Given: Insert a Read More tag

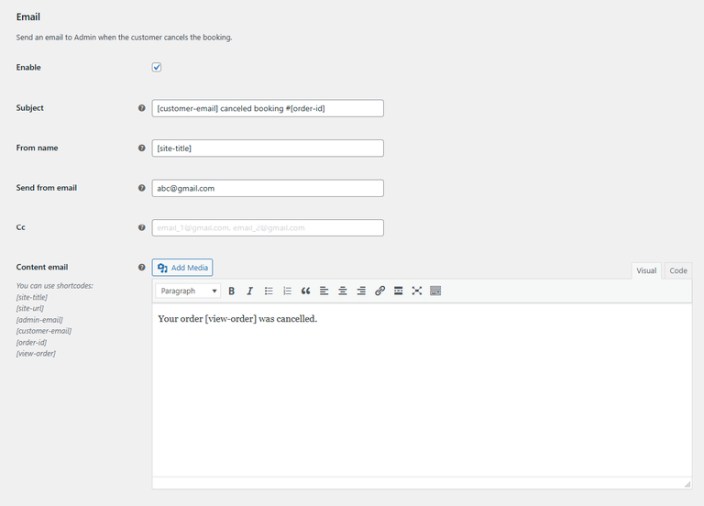Looking at the screenshot, I should [398, 291].
